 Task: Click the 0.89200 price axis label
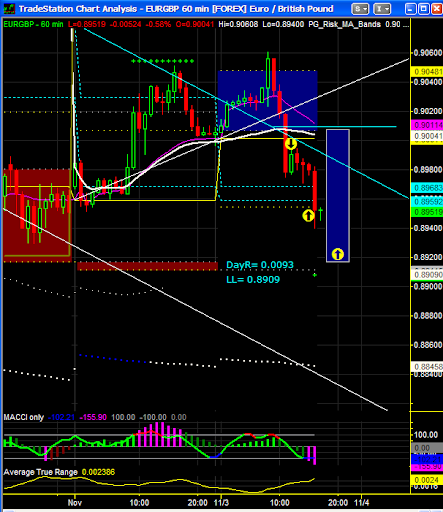click(428, 257)
